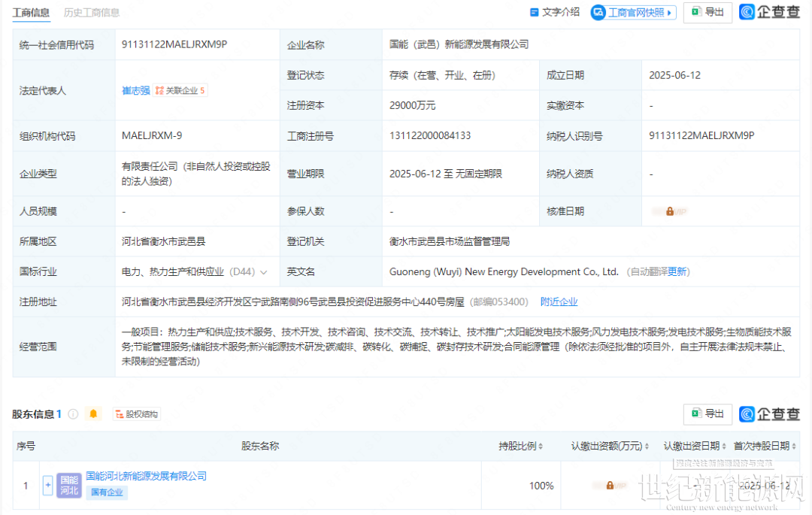Image resolution: width=812 pixels, height=515 pixels.
Task: Click the VIP lock icon in 核准日期
Action: click(670, 211)
